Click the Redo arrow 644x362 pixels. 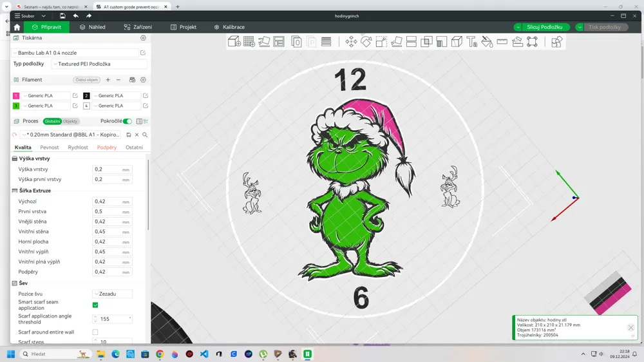[89, 15]
